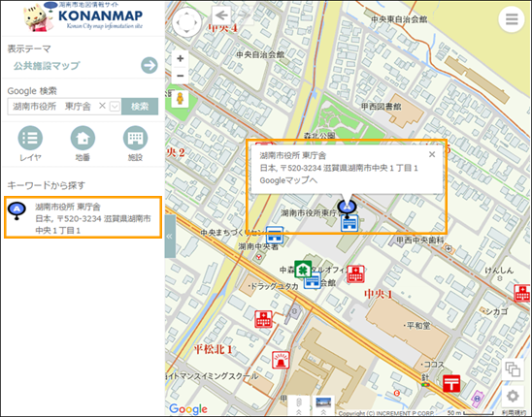Focus the Google 検索 input field

point(64,107)
